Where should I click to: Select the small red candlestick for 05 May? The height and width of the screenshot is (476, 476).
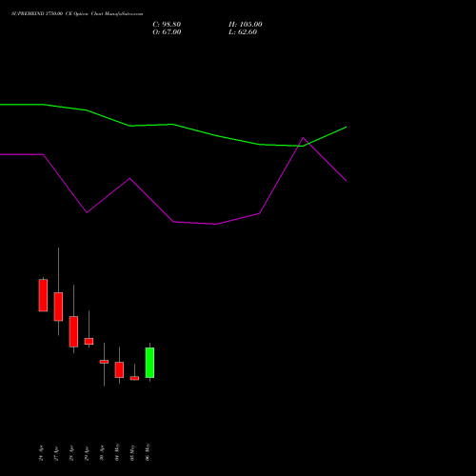pyautogui.click(x=134, y=378)
